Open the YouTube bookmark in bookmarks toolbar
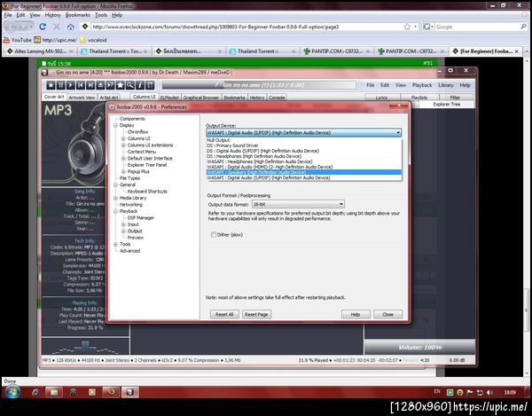The width and height of the screenshot is (532, 416). [x=18, y=40]
